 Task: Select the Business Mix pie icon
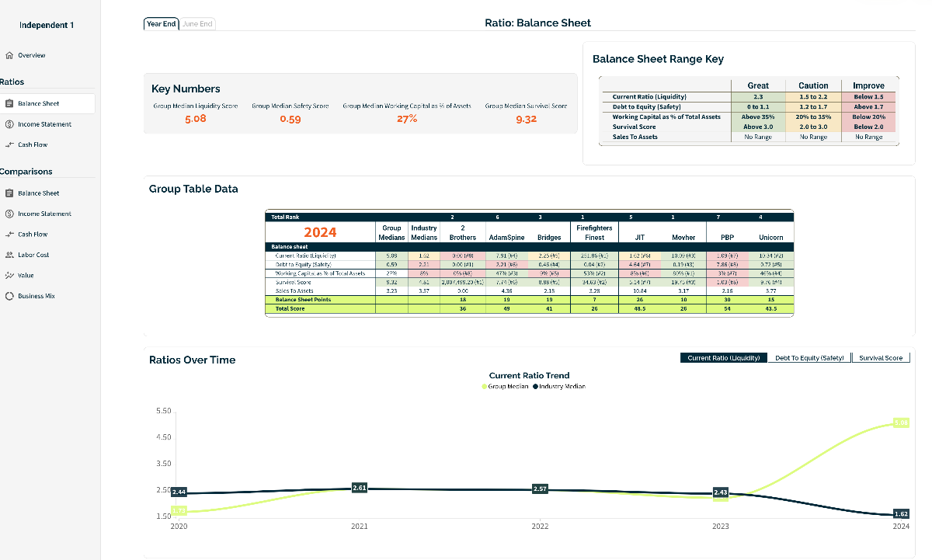(10, 295)
